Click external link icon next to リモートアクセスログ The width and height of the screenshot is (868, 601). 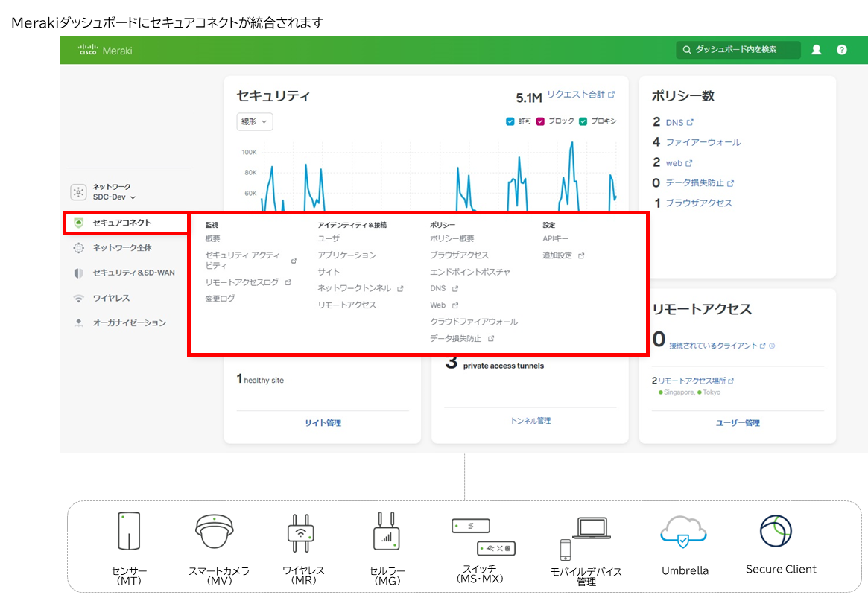288,282
